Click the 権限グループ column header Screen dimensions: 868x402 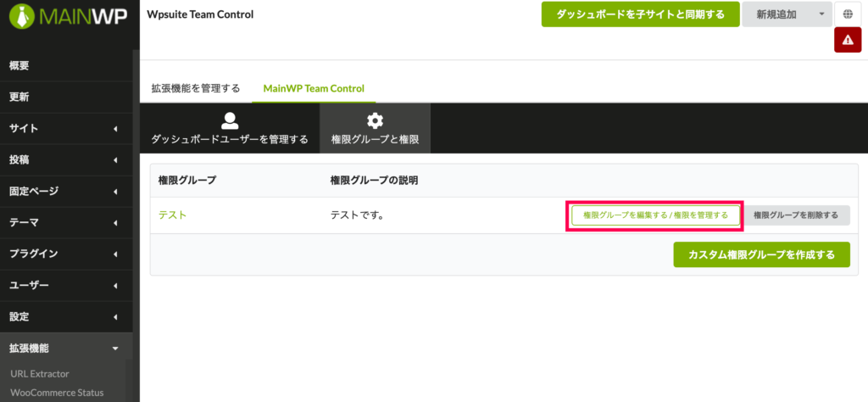(x=187, y=180)
